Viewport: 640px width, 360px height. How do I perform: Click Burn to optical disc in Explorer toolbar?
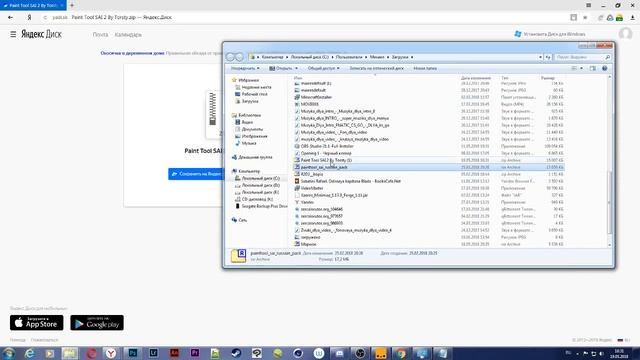coord(376,68)
